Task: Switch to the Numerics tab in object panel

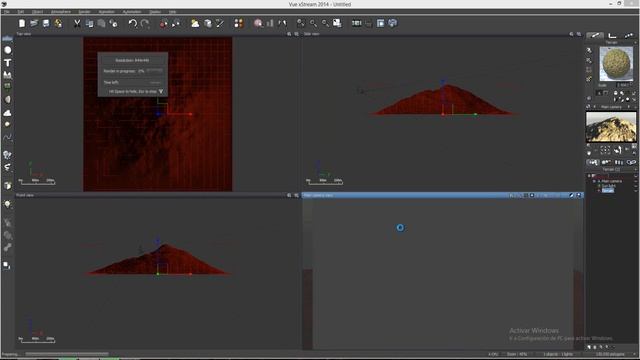Action: click(x=612, y=35)
